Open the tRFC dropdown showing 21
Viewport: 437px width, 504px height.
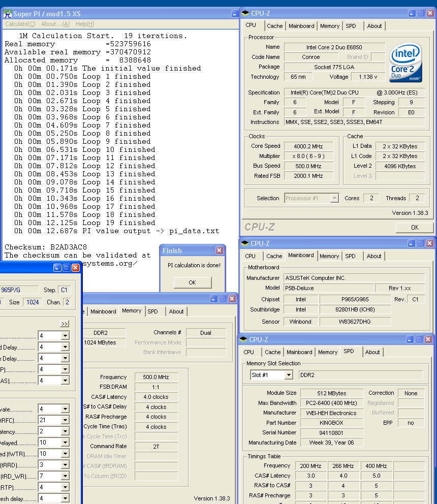click(53, 420)
